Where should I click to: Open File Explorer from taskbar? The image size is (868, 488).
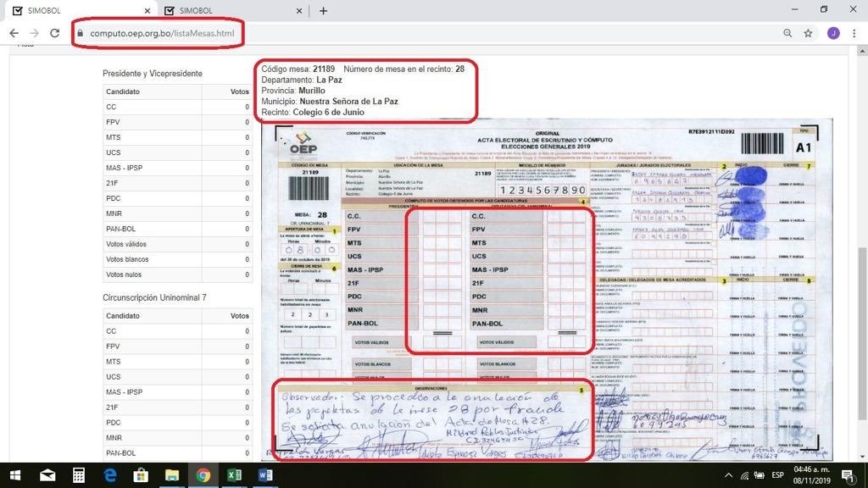172,475
